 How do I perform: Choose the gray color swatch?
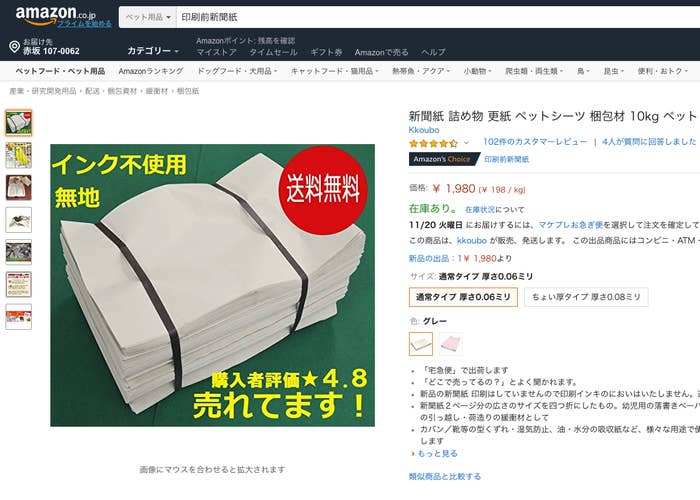421,344
